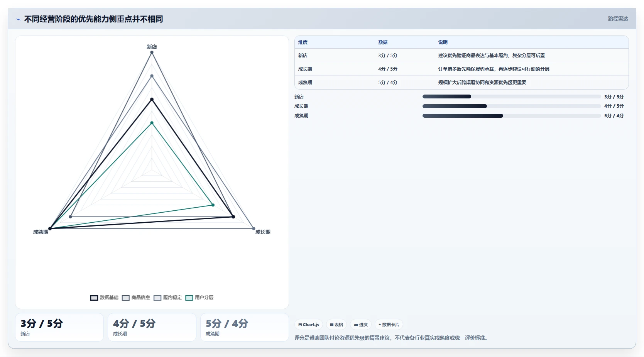Click the small icon before the page title
This screenshot has height=357, width=644.
coord(18,19)
